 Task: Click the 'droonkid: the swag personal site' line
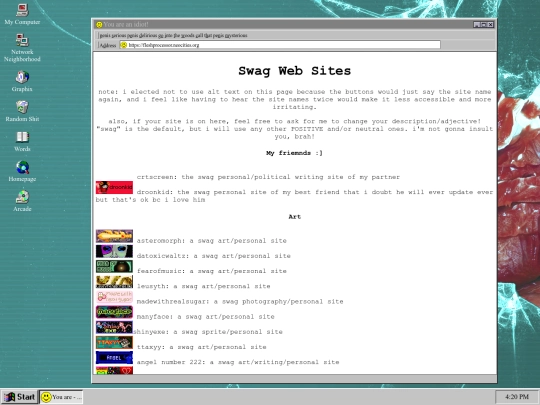point(294,196)
